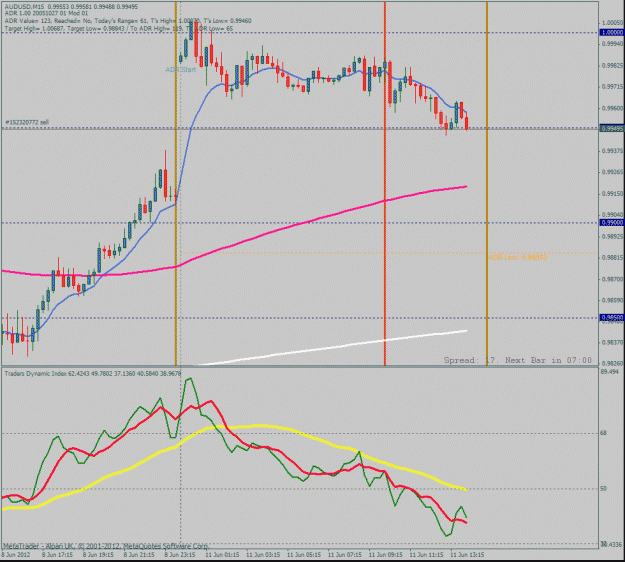Click the 'Target High= 1.00687' info line
625x562 pixels.
pos(119,29)
